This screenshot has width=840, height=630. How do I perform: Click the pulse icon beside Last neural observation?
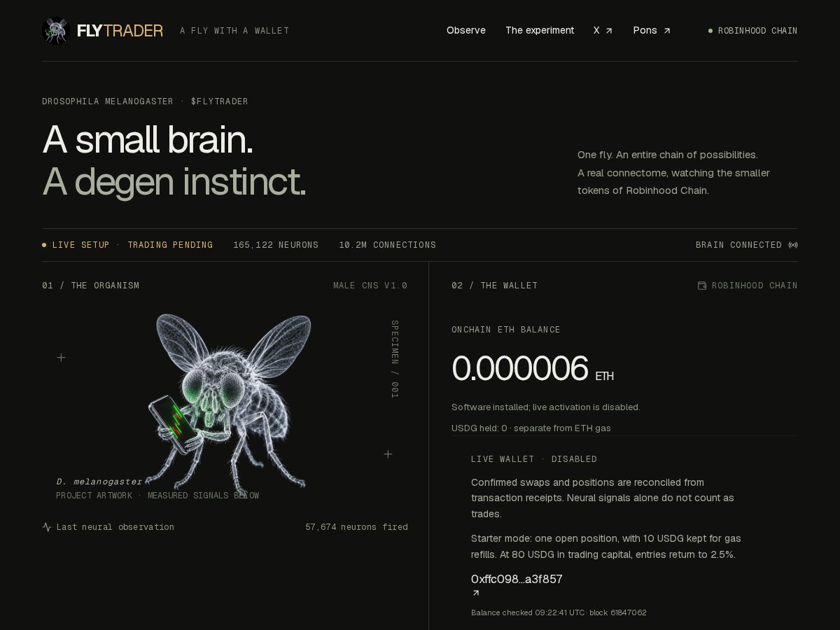click(47, 527)
